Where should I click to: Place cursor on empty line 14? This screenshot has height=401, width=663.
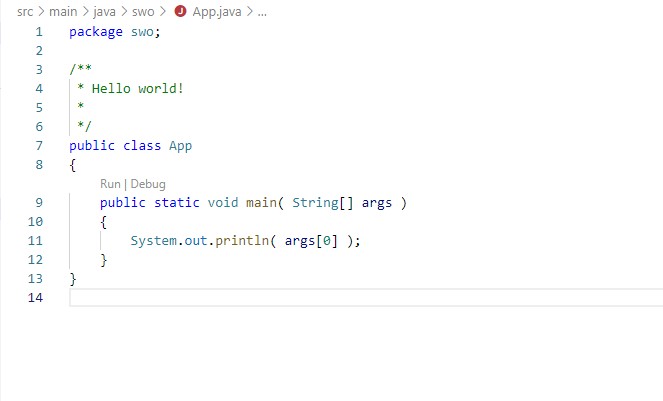[x=300, y=298]
